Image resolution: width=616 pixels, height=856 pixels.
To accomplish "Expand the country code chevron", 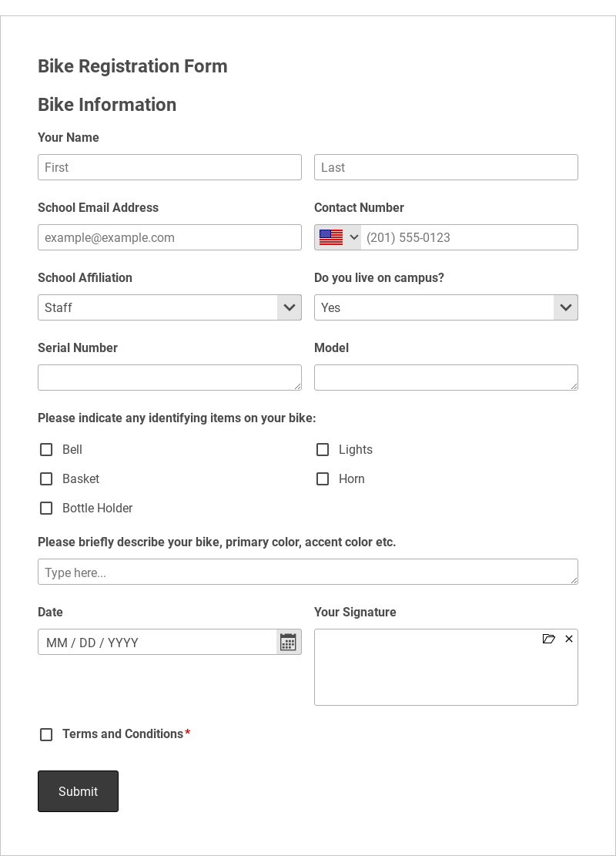I will point(353,237).
